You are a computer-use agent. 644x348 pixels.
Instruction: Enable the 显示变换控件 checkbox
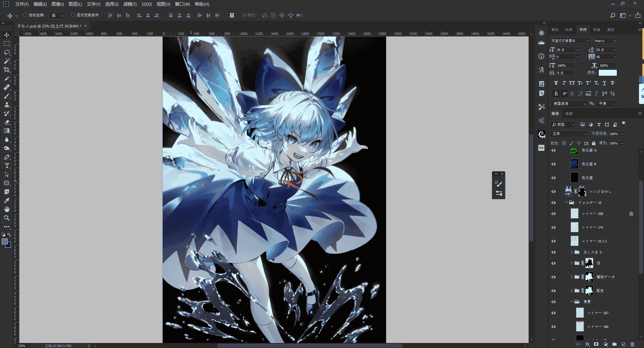[x=72, y=15]
